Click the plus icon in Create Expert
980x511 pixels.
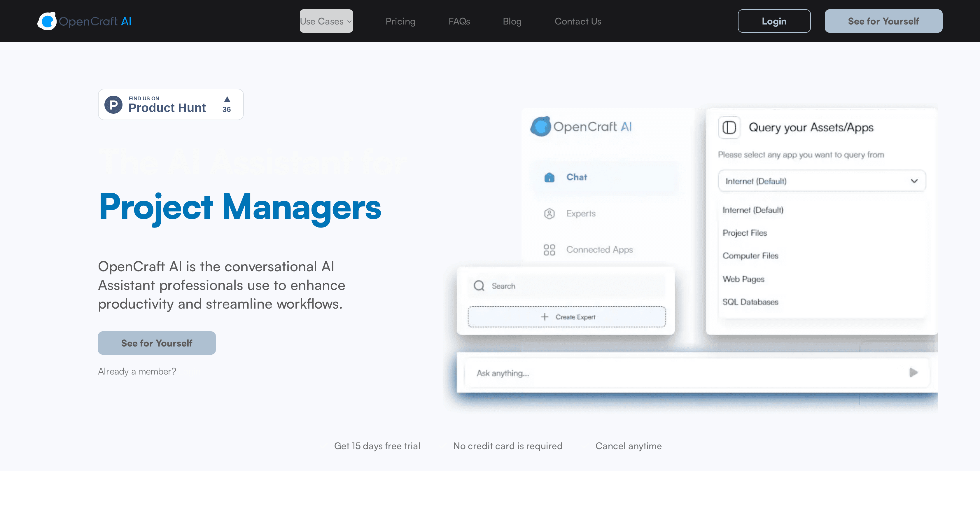click(x=545, y=316)
